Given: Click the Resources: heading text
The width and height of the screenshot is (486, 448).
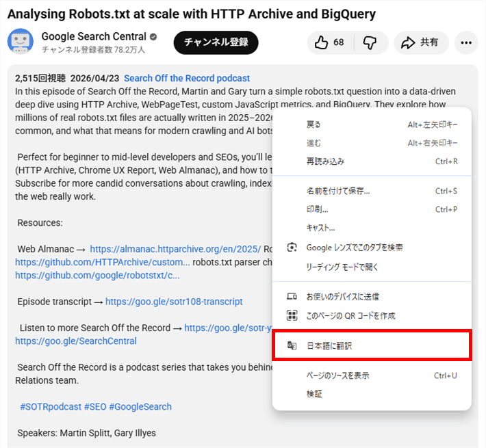Looking at the screenshot, I should 40,222.
